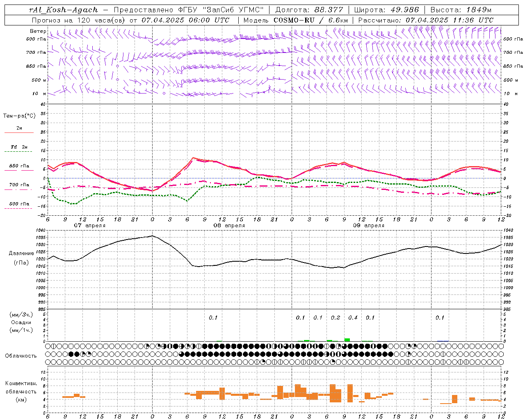Click the Ветер panel label
The image size is (525, 420).
coord(38,31)
